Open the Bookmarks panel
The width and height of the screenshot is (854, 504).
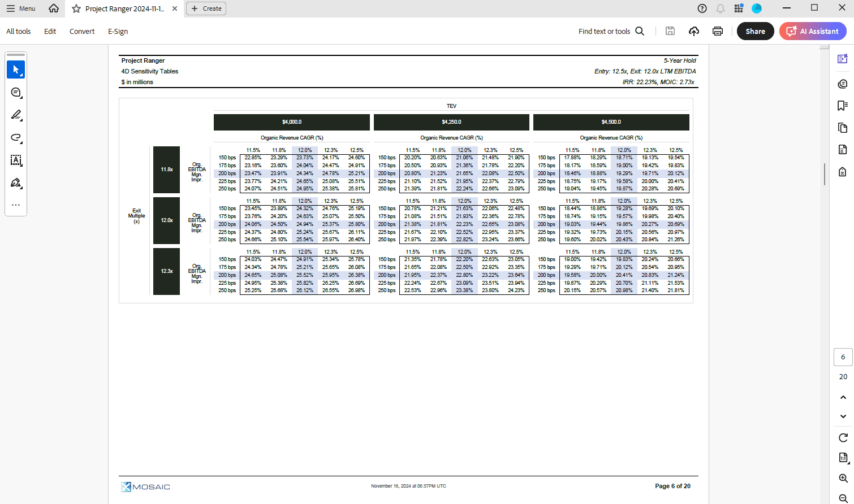843,105
